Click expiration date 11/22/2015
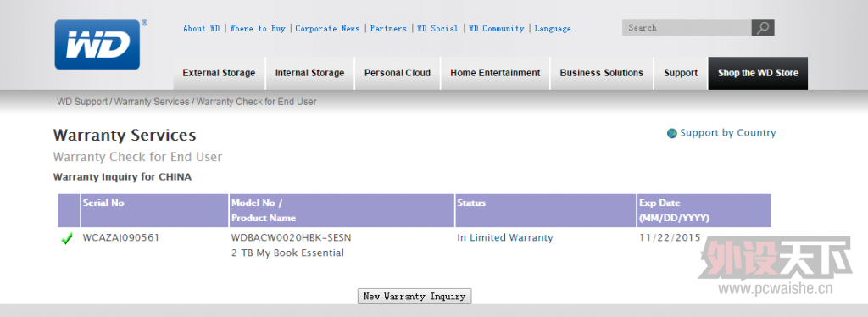The height and width of the screenshot is (317, 868). click(670, 238)
